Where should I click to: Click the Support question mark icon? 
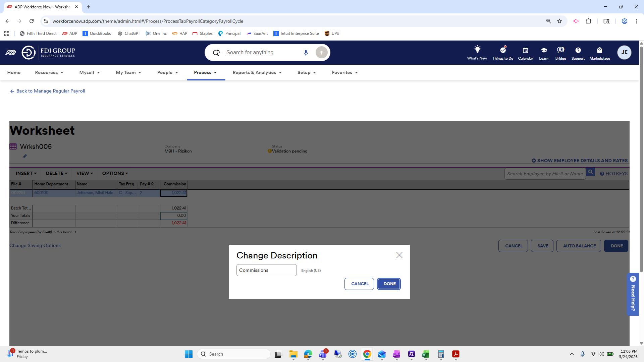tap(578, 52)
